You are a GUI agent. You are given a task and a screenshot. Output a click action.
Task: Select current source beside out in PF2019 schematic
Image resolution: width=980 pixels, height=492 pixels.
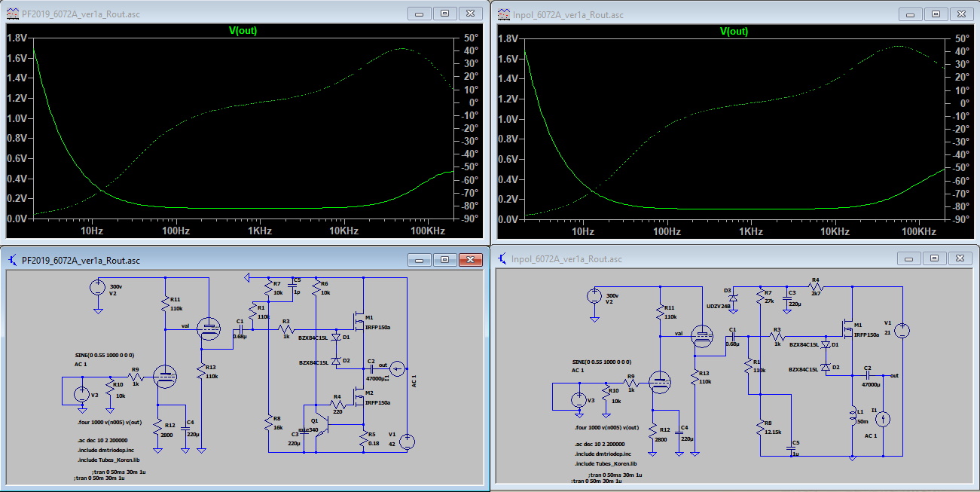point(396,368)
